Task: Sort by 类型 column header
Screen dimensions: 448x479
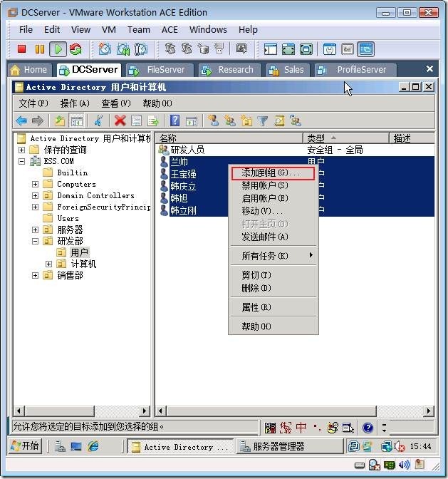Action: tap(346, 138)
